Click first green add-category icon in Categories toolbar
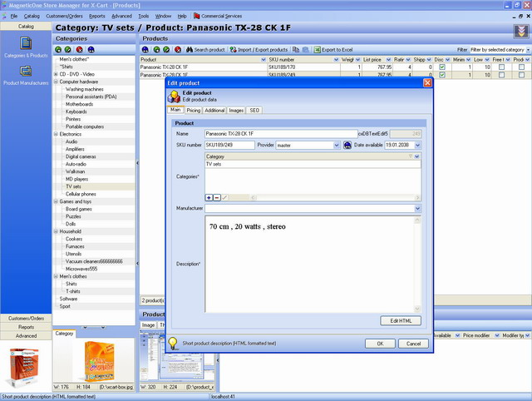 58,50
